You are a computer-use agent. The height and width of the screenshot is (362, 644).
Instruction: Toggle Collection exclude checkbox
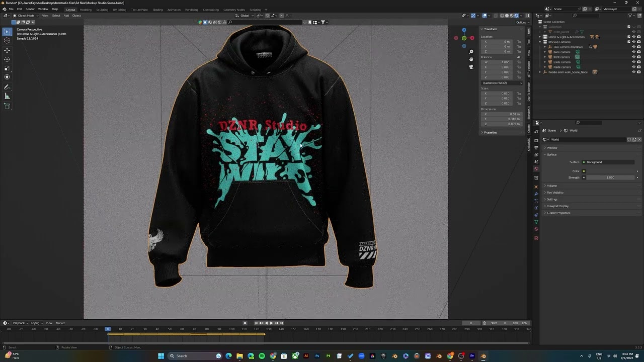[628, 27]
